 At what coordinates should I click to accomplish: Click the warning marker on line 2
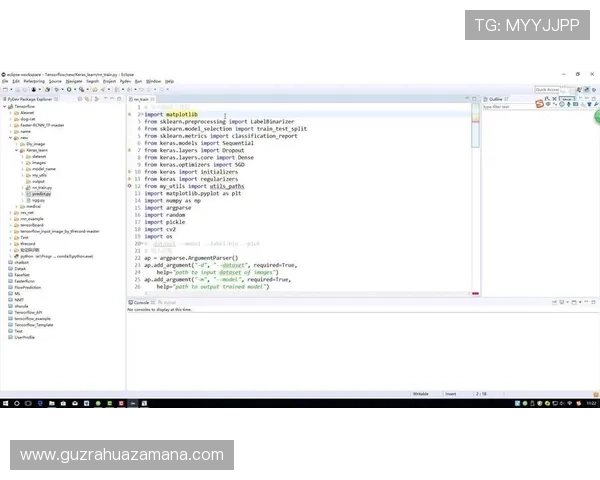(129, 115)
